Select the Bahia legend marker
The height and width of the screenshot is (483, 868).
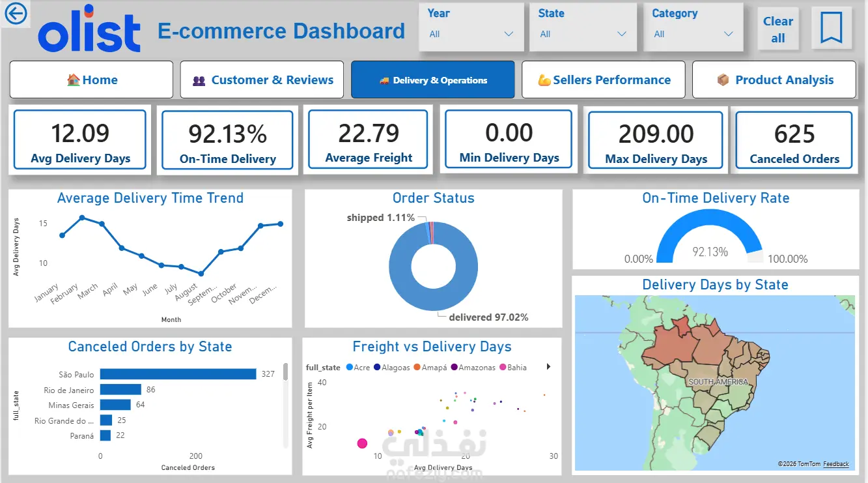coord(502,368)
